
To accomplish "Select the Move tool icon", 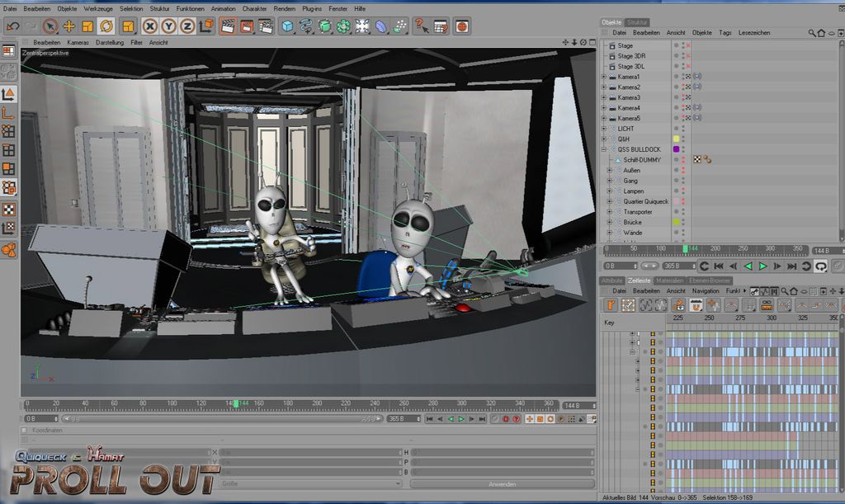I will coord(68,26).
